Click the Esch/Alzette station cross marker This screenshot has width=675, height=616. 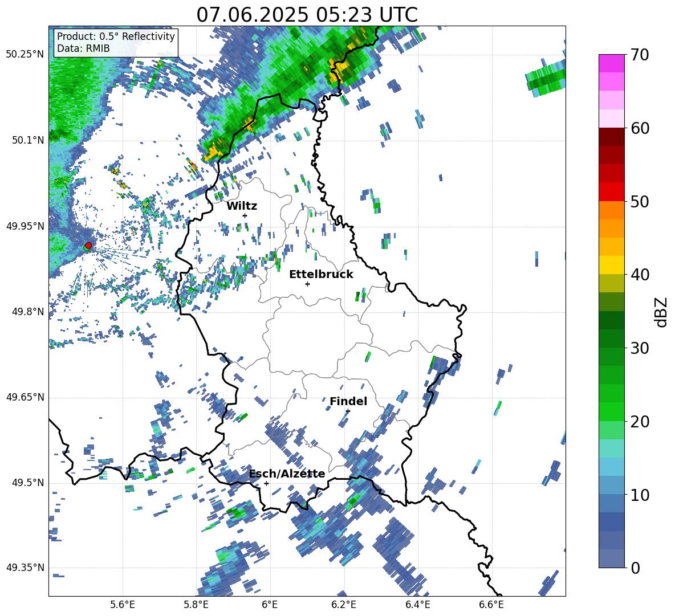[x=266, y=483]
